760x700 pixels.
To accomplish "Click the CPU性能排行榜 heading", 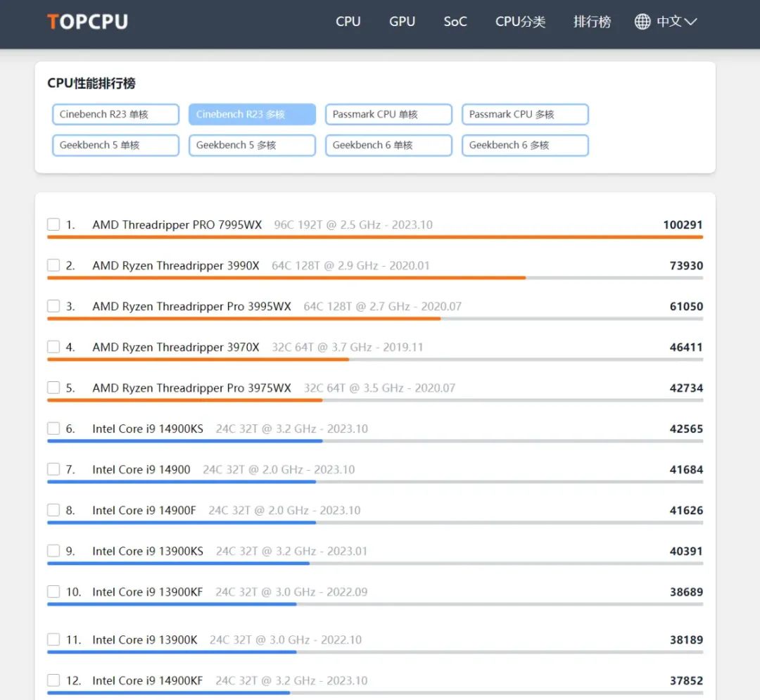I will click(91, 83).
